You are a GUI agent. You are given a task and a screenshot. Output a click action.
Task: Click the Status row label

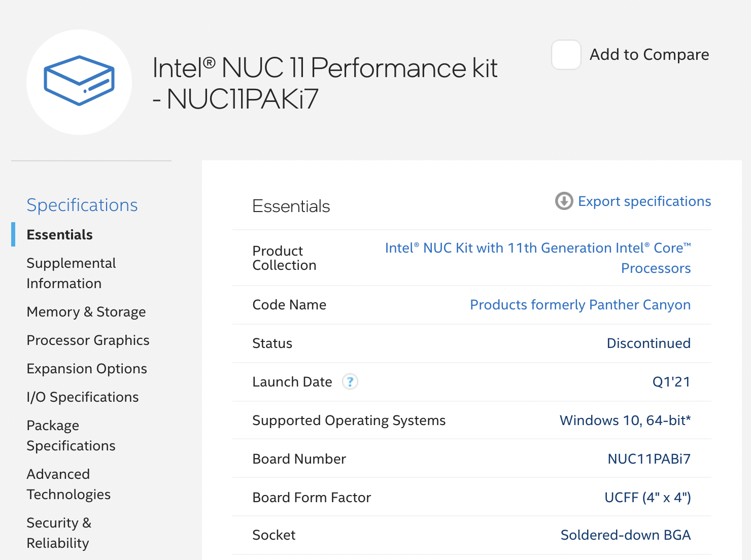(x=272, y=343)
